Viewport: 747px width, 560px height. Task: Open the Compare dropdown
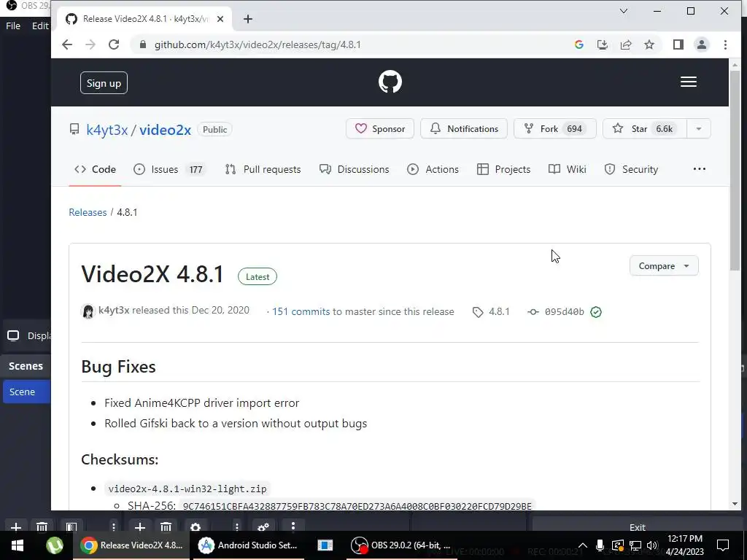point(664,265)
